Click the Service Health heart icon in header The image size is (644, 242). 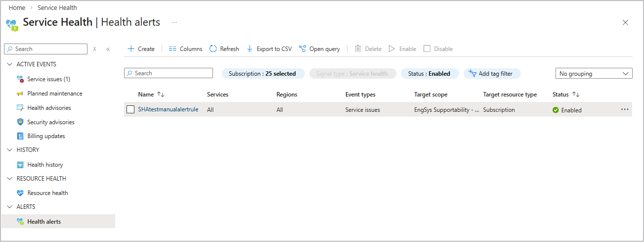(12, 25)
